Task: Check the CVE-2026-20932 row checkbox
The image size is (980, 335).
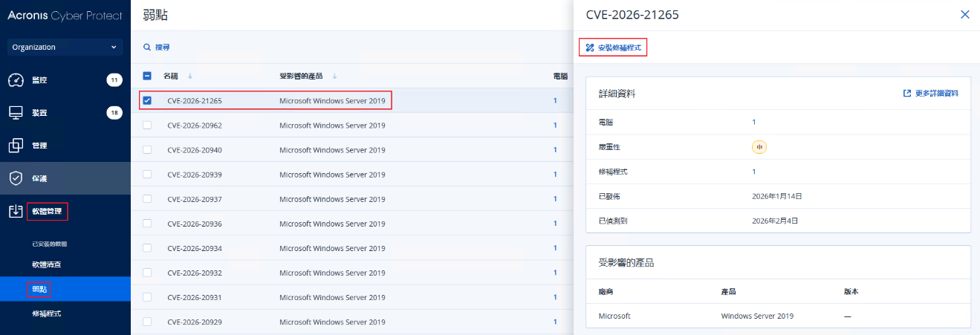Action: coord(147,272)
